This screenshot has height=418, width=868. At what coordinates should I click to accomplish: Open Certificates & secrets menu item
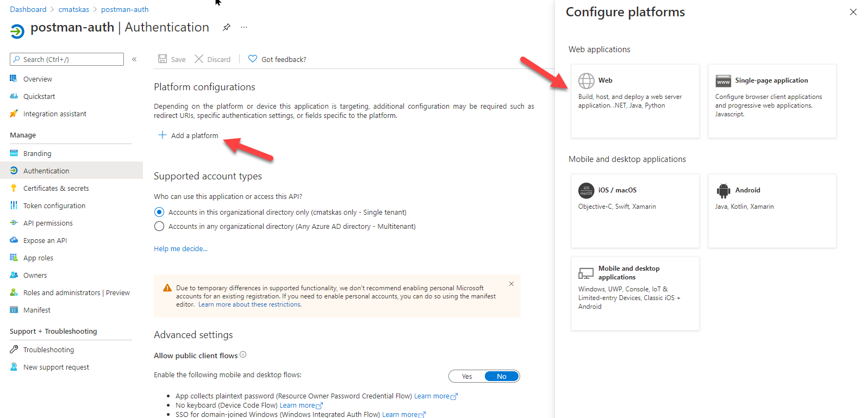point(56,188)
